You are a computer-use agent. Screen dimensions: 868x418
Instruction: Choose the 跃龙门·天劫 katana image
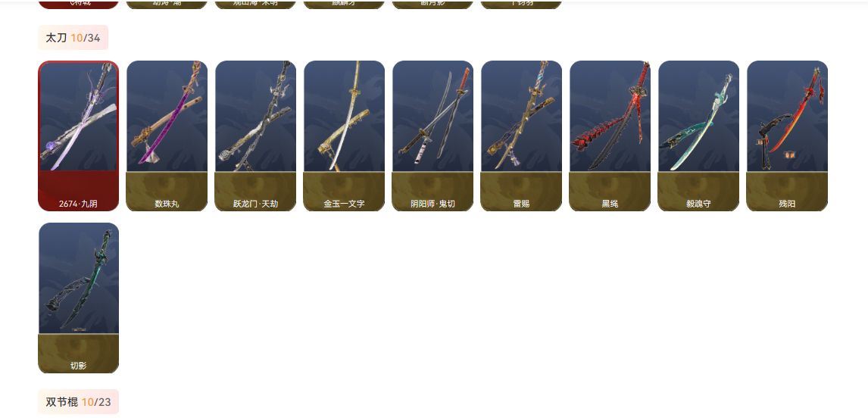pos(256,117)
